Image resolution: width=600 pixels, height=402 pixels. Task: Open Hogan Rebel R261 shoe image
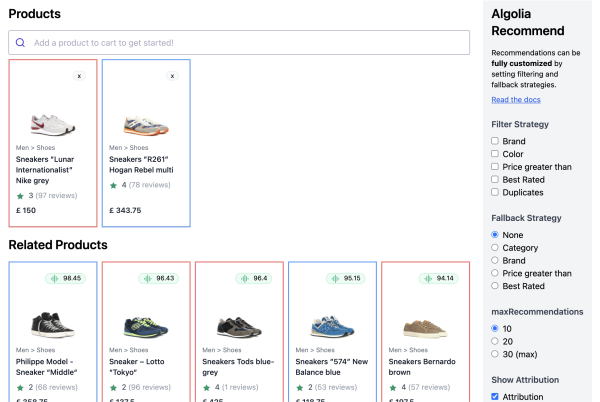(146, 125)
